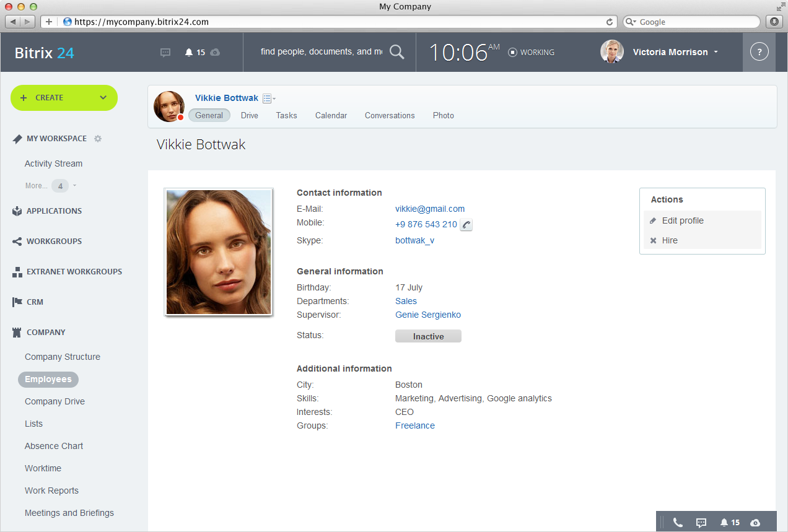Switch to the Tasks tab

pos(286,115)
